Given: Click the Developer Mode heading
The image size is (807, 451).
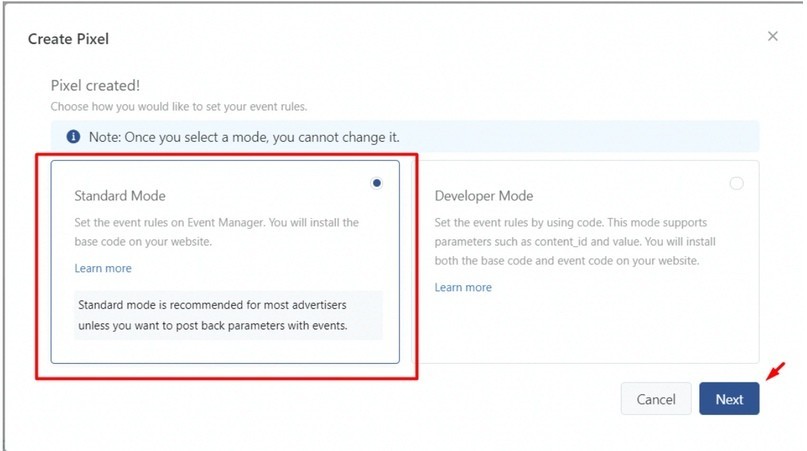Looking at the screenshot, I should tap(484, 196).
